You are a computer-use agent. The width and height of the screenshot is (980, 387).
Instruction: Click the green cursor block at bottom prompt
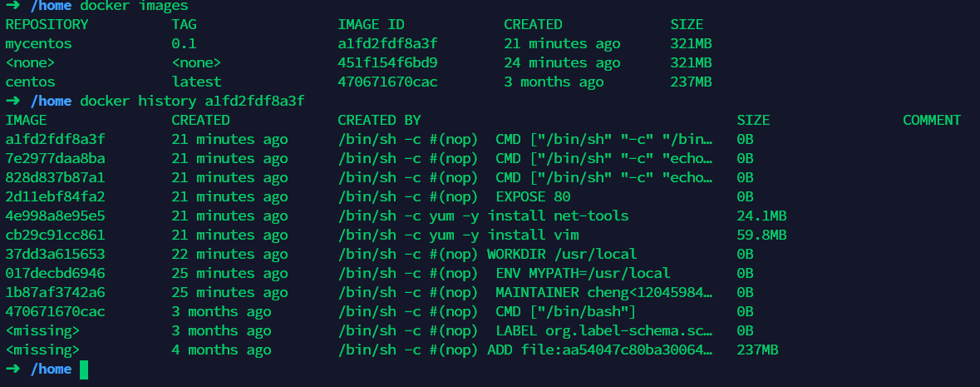84,370
